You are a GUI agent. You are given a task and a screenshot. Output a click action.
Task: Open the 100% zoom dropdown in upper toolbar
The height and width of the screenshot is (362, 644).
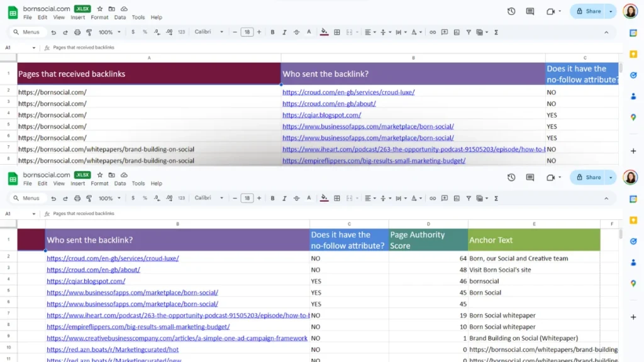(109, 32)
